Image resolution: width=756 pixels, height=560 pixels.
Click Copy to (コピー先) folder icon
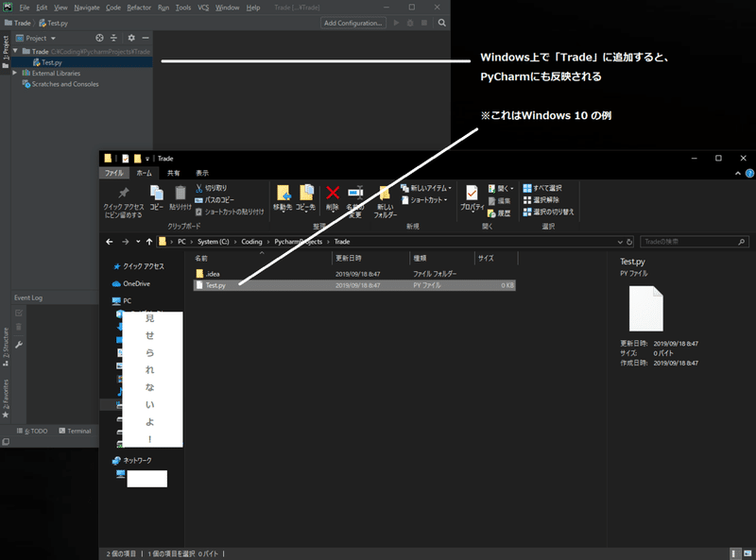[306, 193]
